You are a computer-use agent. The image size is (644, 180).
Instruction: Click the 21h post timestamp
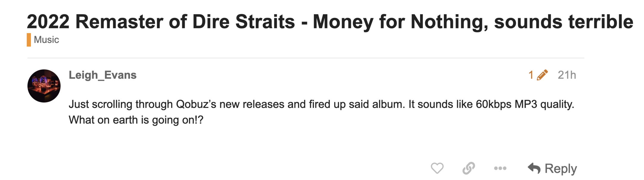(x=567, y=75)
